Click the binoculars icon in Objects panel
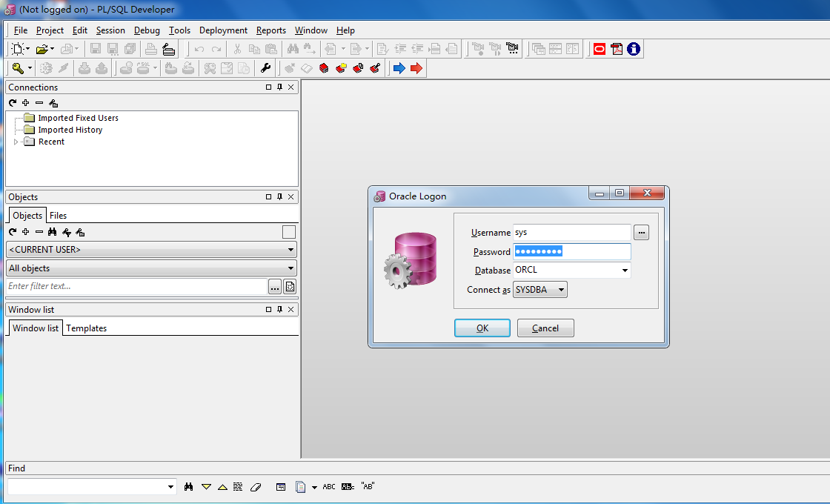The image size is (830, 504). pyautogui.click(x=52, y=232)
